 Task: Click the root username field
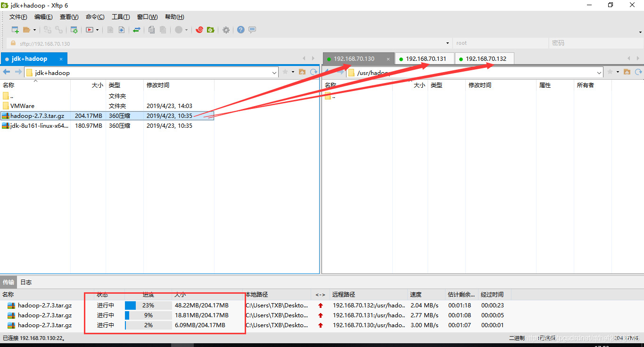(x=501, y=43)
